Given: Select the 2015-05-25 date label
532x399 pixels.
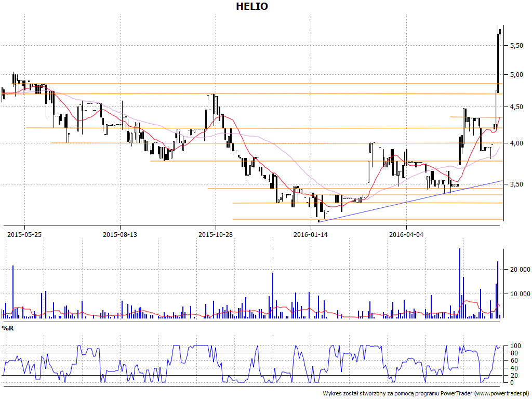Looking at the screenshot, I should point(24,234).
